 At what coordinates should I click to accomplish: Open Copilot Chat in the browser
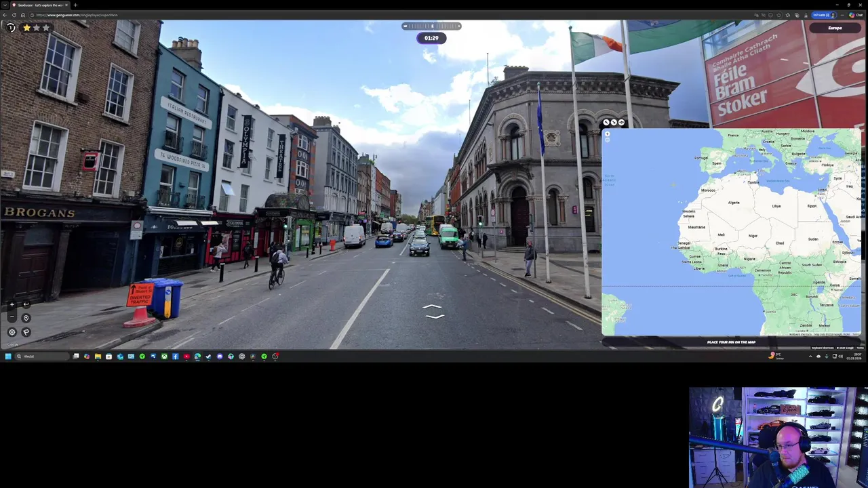coord(856,15)
